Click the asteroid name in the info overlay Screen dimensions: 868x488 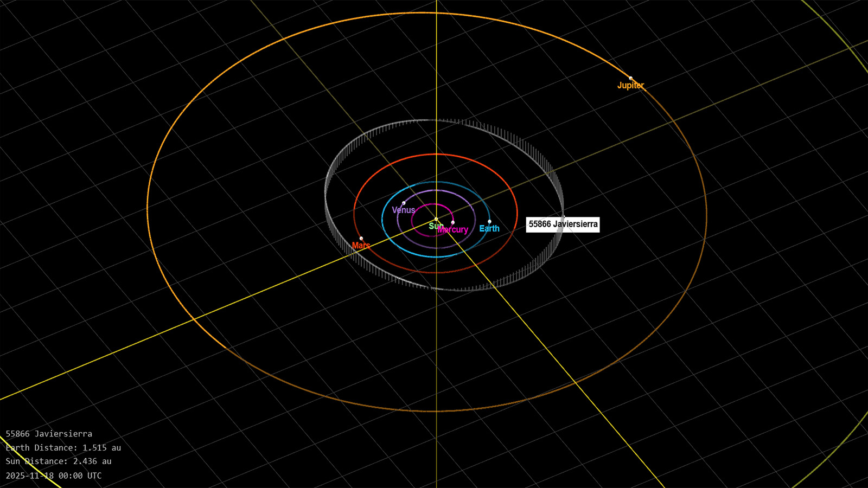pyautogui.click(x=49, y=434)
